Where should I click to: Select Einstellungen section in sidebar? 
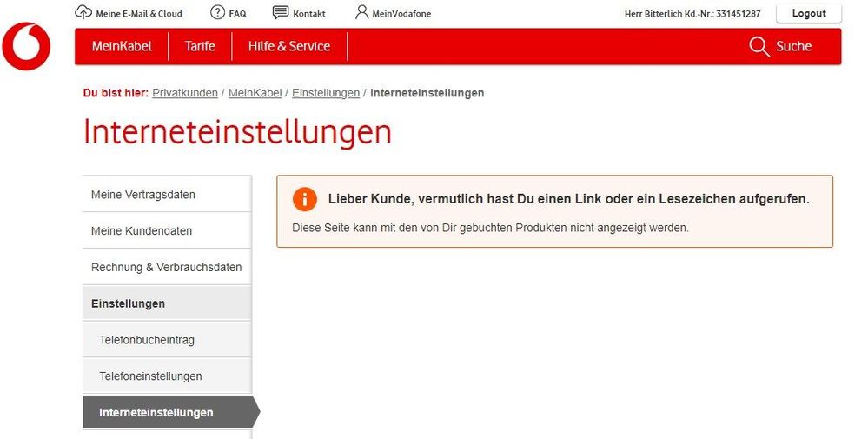pyautogui.click(x=167, y=303)
